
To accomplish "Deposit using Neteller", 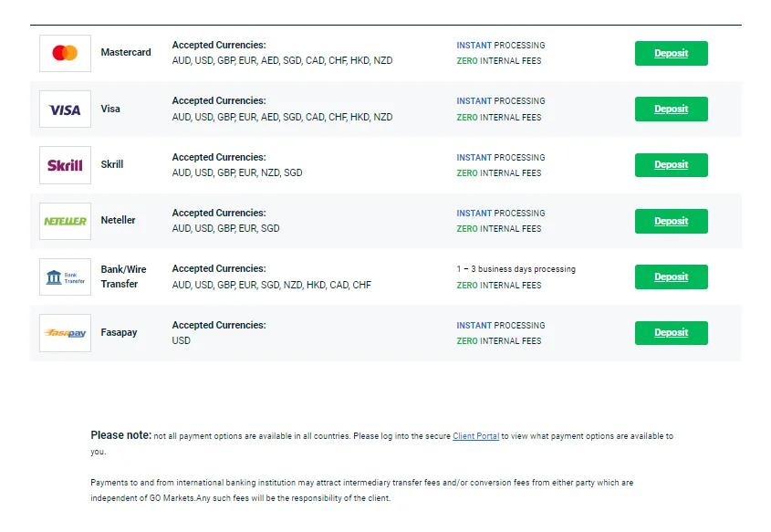I will (672, 221).
